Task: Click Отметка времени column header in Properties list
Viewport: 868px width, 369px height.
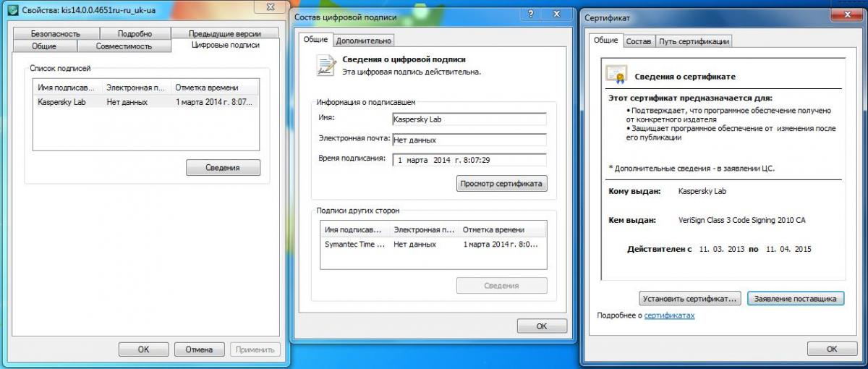Action: 215,88
